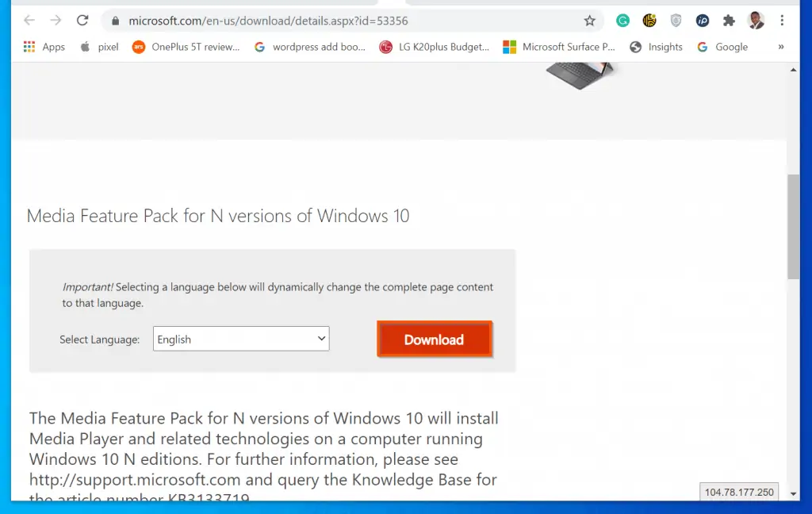Image resolution: width=812 pixels, height=514 pixels.
Task: Click the Surface device image
Action: click(580, 75)
